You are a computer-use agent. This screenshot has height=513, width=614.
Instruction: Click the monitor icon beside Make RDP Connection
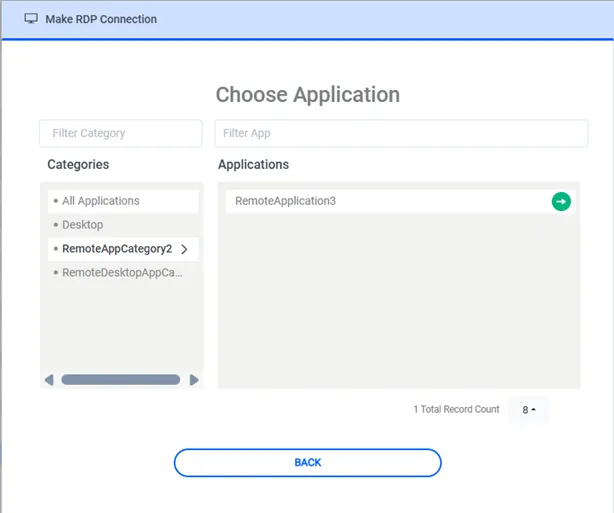pyautogui.click(x=31, y=19)
